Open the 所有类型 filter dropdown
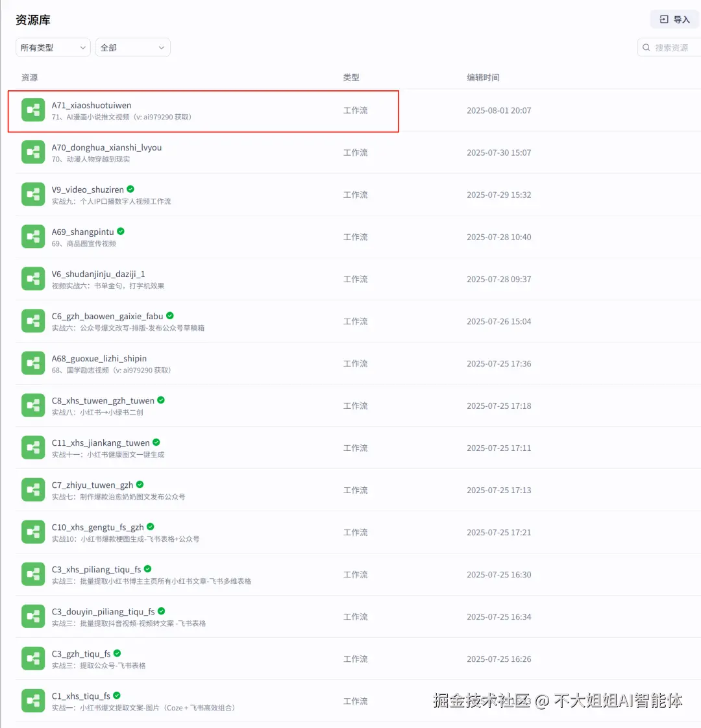The height and width of the screenshot is (728, 701). (x=52, y=47)
